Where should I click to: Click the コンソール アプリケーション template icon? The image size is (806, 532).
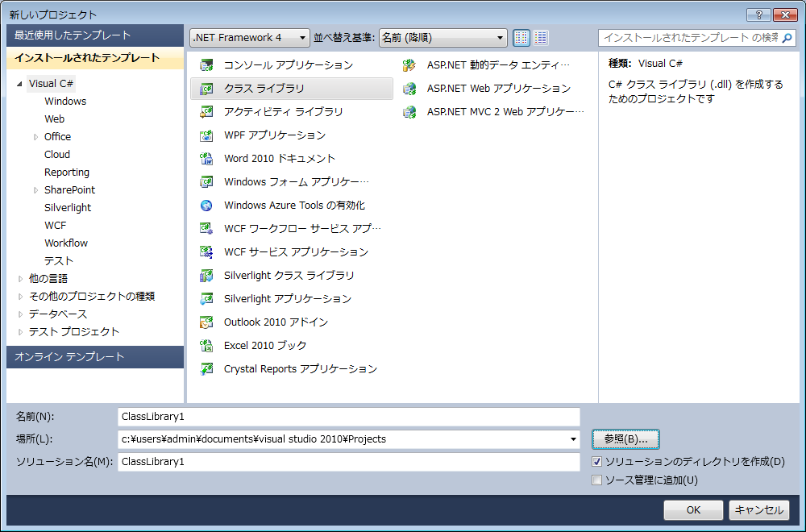(206, 64)
